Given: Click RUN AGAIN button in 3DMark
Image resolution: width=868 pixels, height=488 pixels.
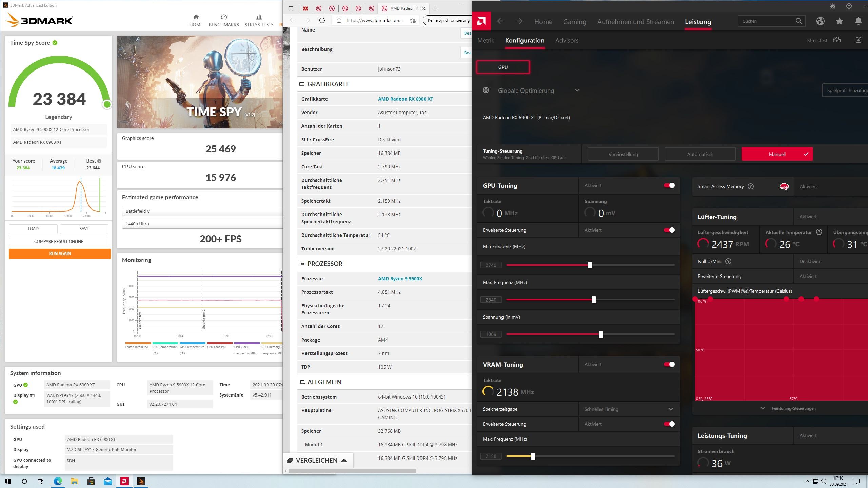Looking at the screenshot, I should coord(60,253).
